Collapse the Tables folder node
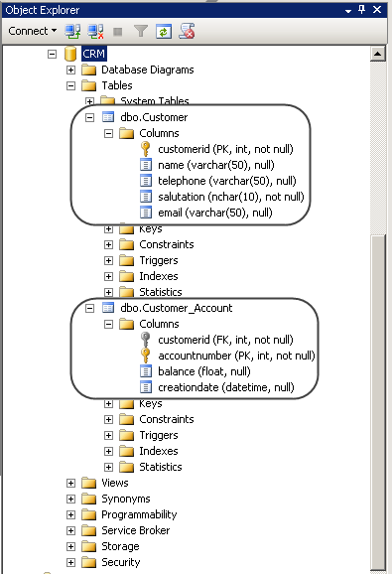Image resolution: width=392 pixels, height=574 pixels. tap(70, 86)
